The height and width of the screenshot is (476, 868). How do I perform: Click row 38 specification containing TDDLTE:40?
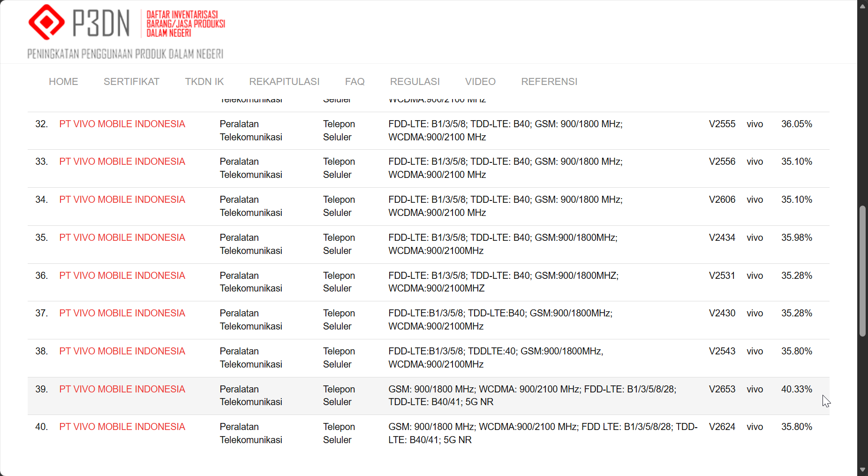click(496, 358)
